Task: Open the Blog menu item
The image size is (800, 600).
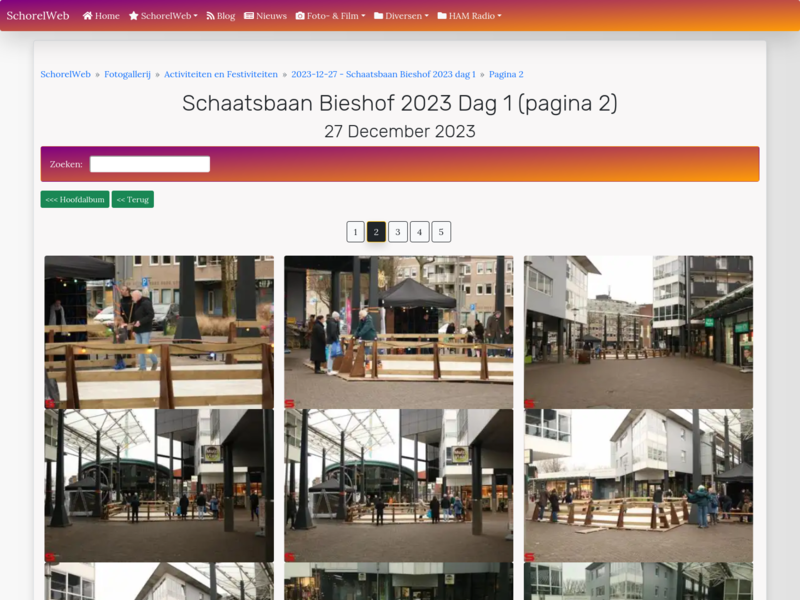Action: point(221,16)
